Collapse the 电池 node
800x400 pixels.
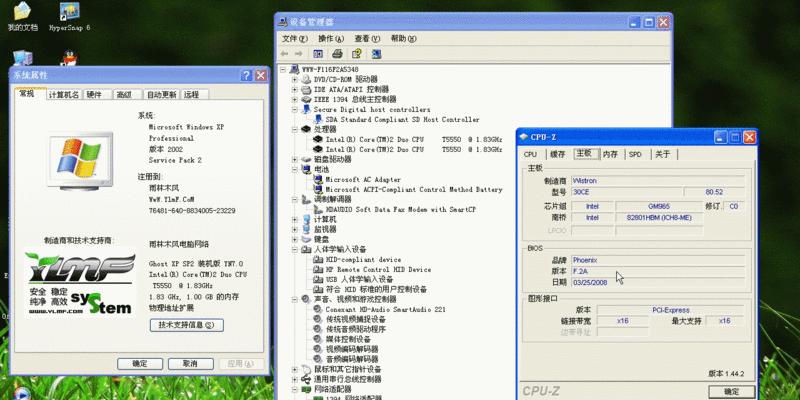point(294,169)
